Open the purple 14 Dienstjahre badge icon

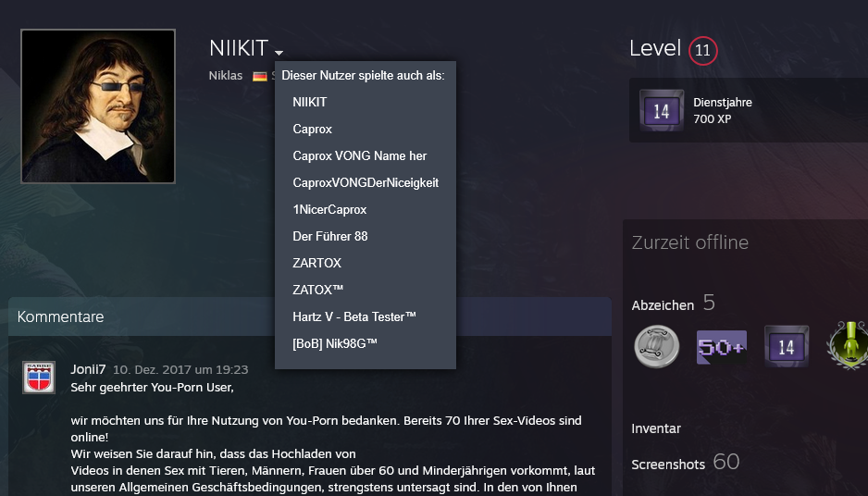[x=661, y=111]
